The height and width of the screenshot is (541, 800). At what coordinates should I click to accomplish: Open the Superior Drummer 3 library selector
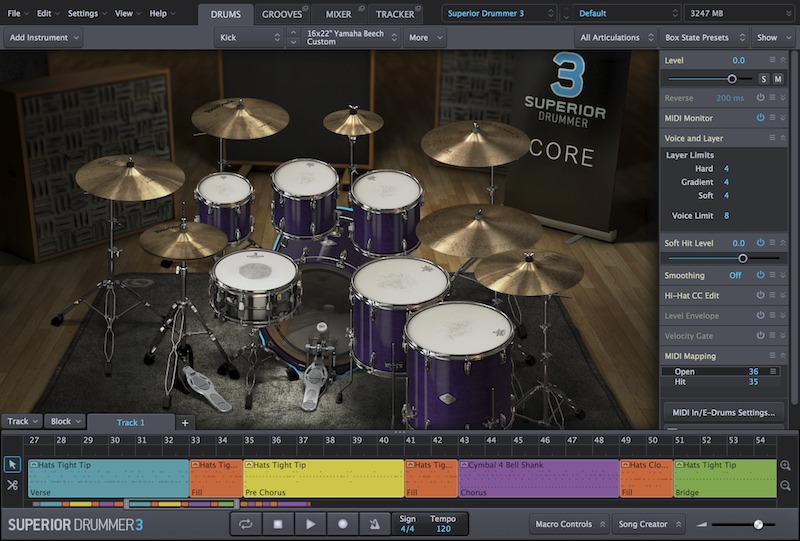click(499, 13)
